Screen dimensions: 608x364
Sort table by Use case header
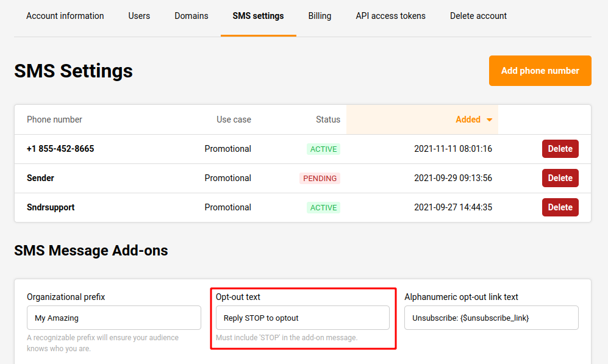click(234, 120)
